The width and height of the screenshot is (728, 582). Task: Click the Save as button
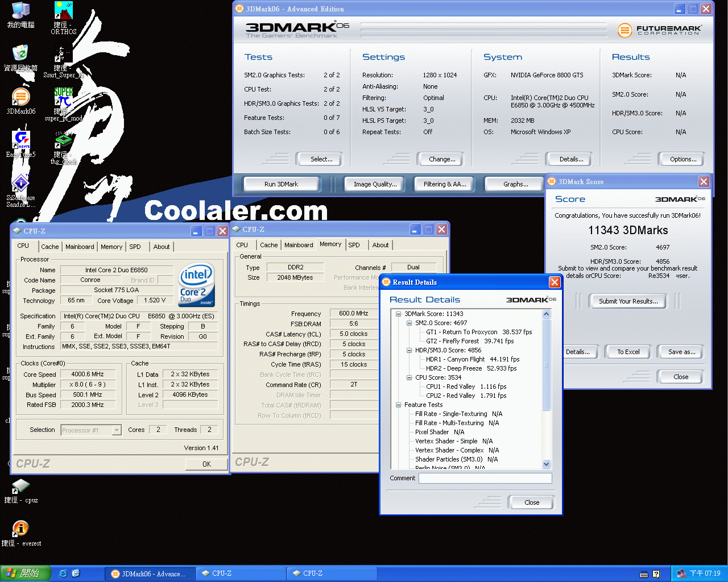pyautogui.click(x=681, y=352)
